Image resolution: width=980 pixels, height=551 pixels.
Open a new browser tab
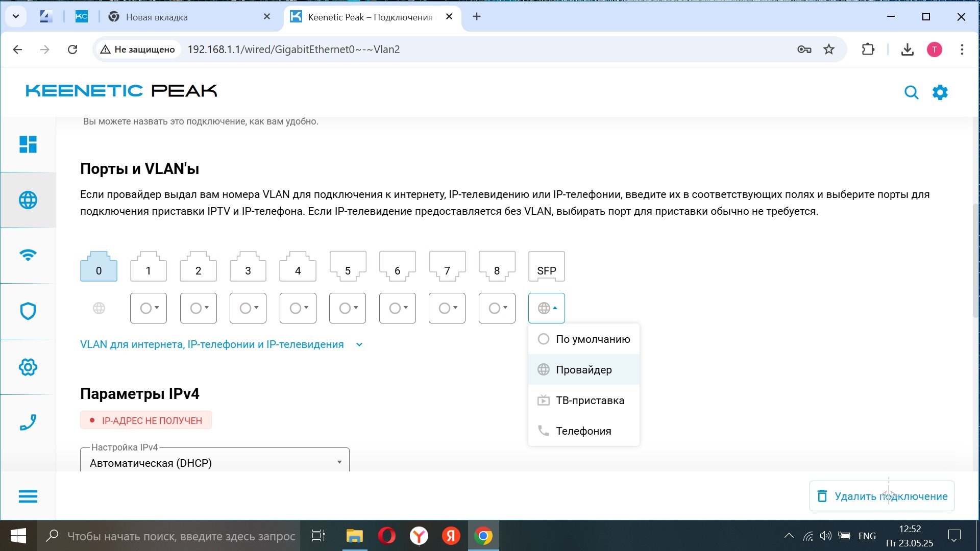(477, 17)
